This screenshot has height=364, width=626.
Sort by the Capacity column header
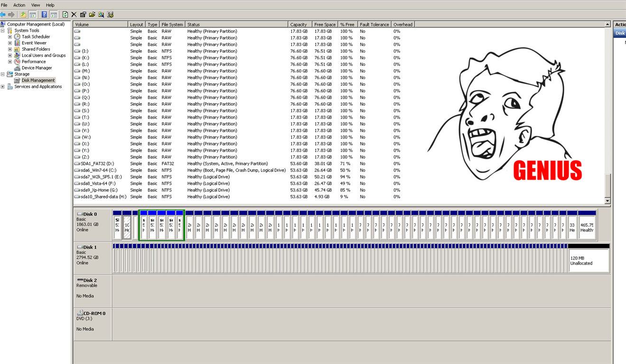(300, 24)
